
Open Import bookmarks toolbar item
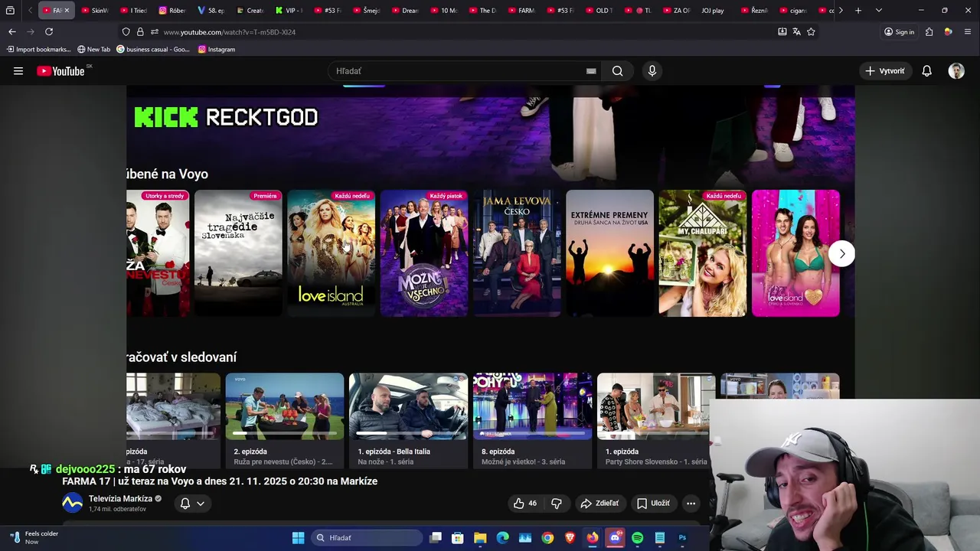[38, 49]
